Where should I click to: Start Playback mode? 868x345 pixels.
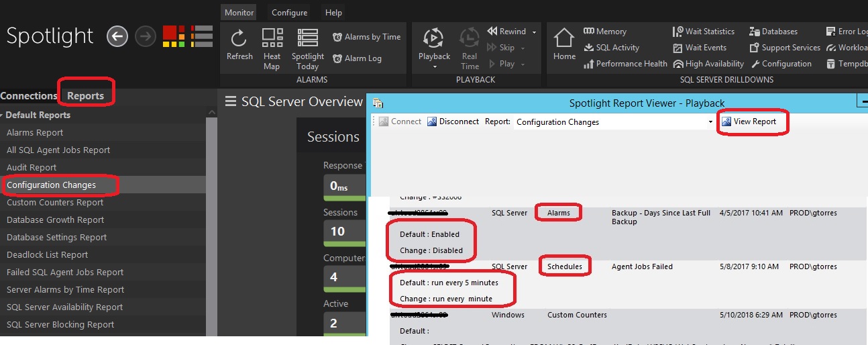(x=434, y=45)
